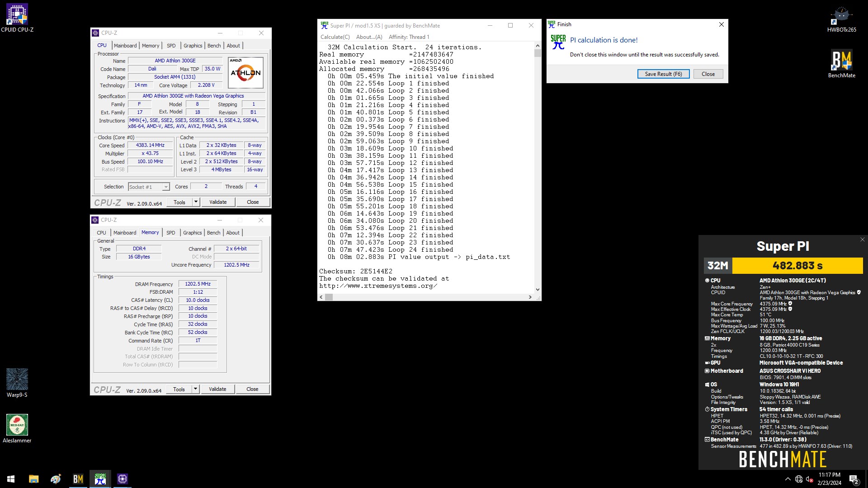Click Super PI horizontal scrollbar right arrow
This screenshot has height=488, width=868.
click(x=530, y=297)
